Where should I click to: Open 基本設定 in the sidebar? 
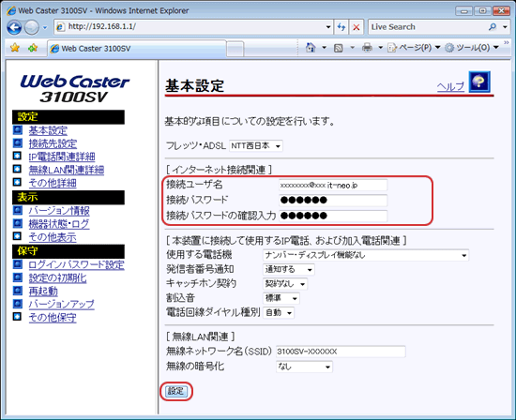click(48, 130)
